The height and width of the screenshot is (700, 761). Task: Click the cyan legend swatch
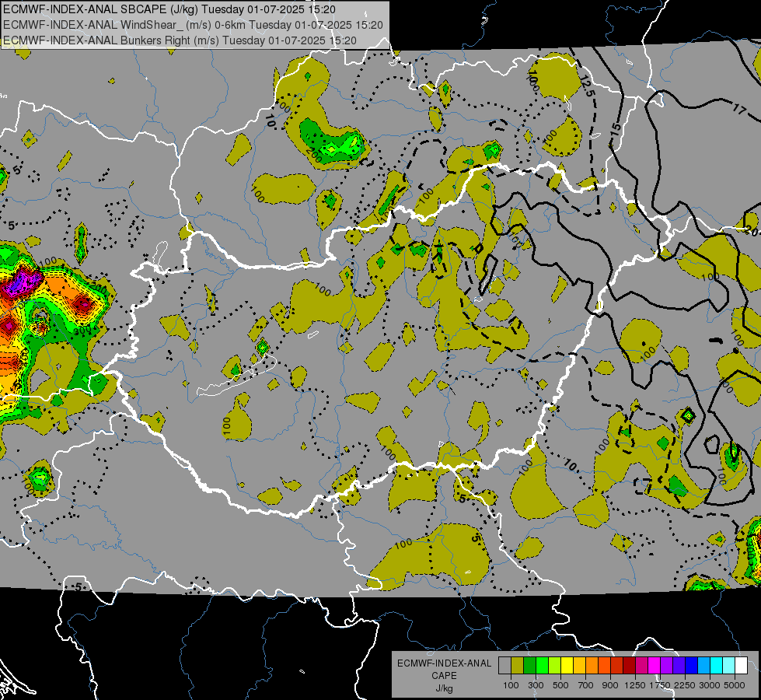[717, 666]
